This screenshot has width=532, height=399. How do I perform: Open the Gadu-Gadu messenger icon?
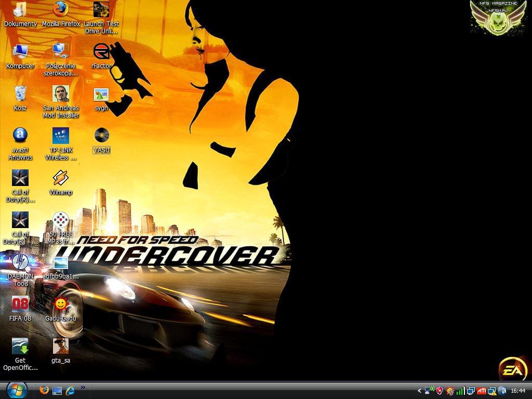(x=61, y=304)
